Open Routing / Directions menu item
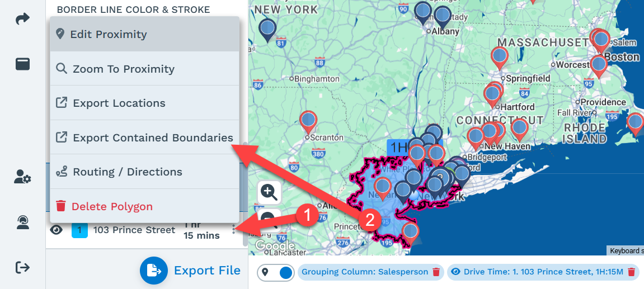644x289 pixels. [144, 172]
